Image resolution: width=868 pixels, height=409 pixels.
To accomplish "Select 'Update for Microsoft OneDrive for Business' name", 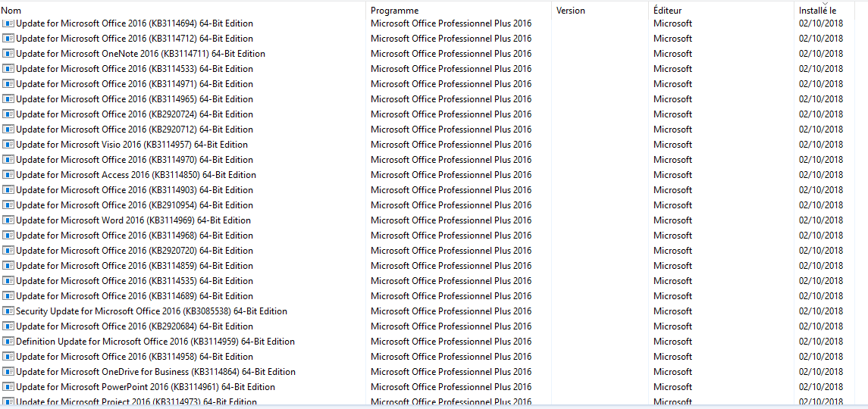I will pos(156,371).
